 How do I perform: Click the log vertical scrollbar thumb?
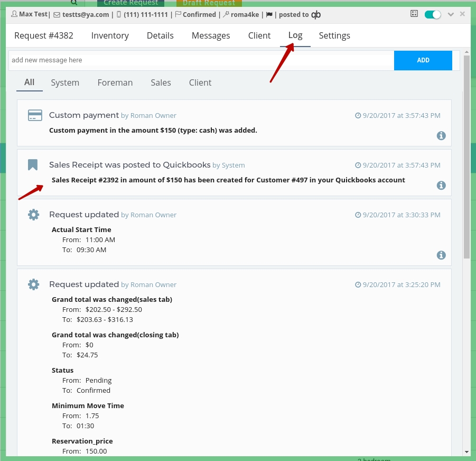[466, 157]
